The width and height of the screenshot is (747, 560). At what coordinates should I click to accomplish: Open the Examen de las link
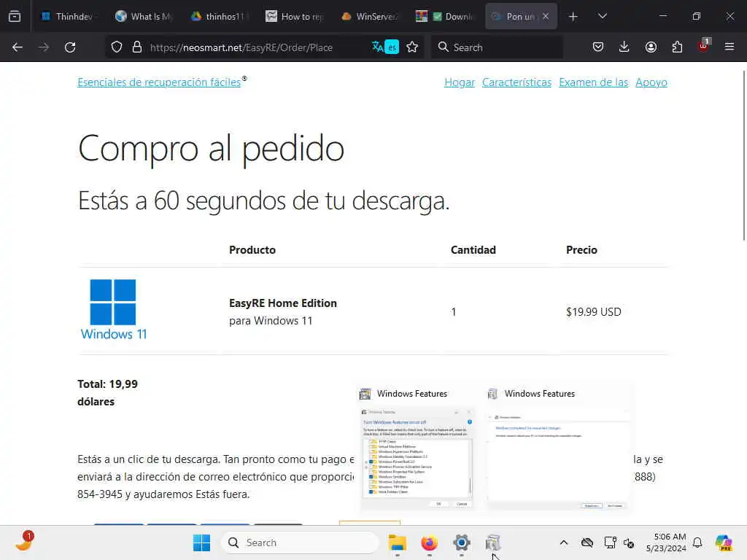[594, 82]
